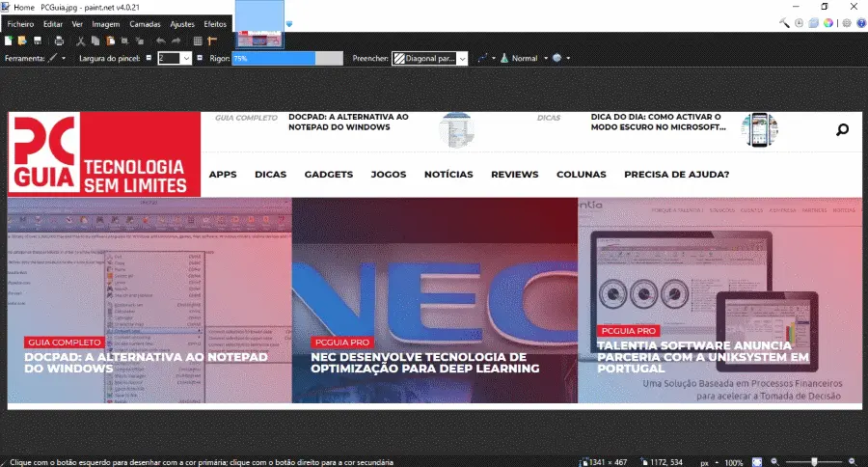The image size is (868, 467).
Task: Increase brush width with plus button
Action: point(200,58)
